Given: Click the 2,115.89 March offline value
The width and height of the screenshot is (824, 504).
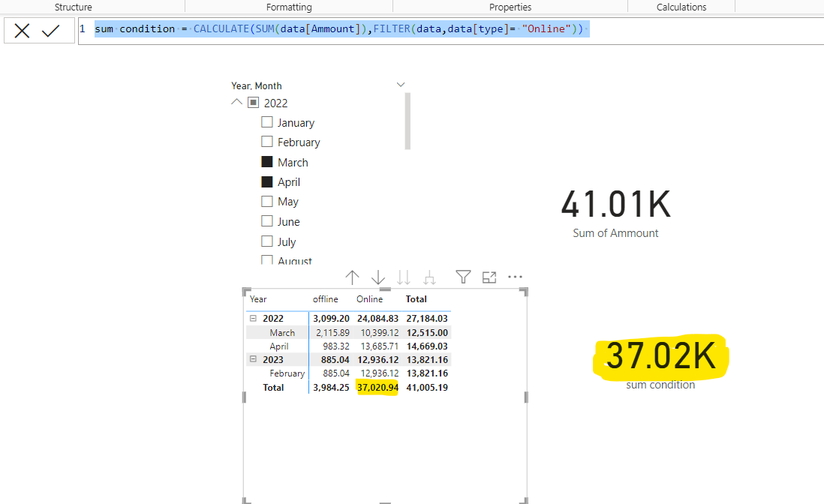Looking at the screenshot, I should coord(332,332).
